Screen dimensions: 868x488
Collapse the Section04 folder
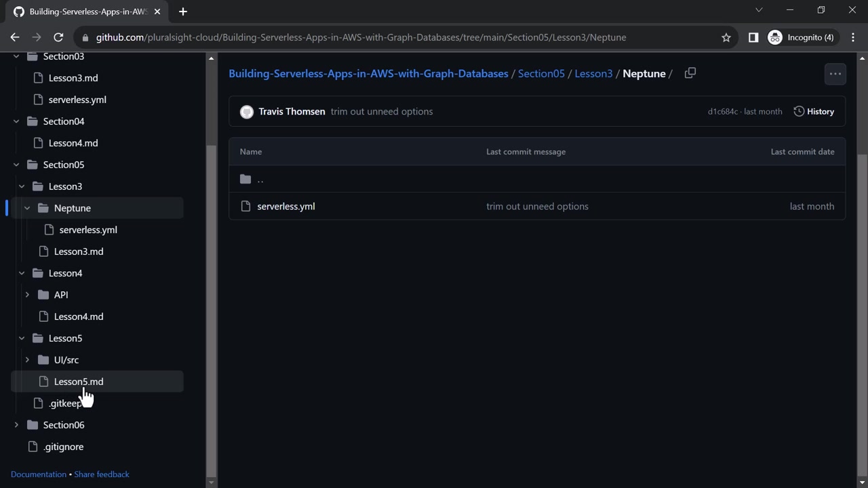point(16,121)
